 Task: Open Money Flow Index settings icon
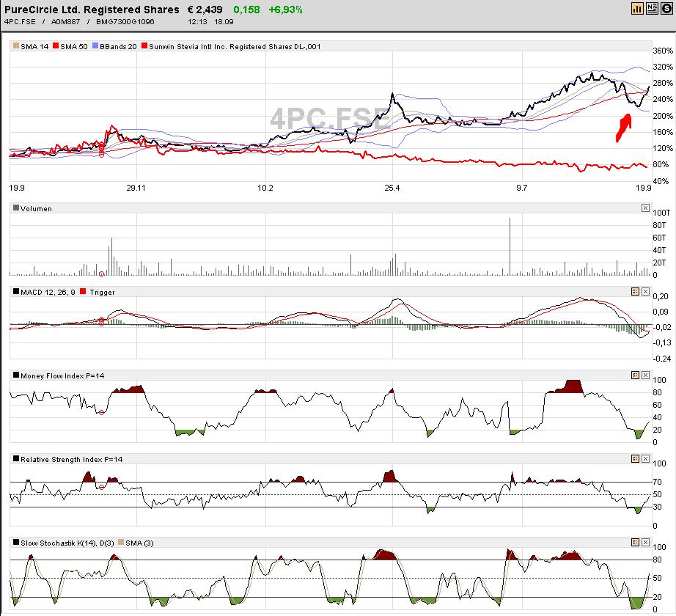pyautogui.click(x=635, y=375)
